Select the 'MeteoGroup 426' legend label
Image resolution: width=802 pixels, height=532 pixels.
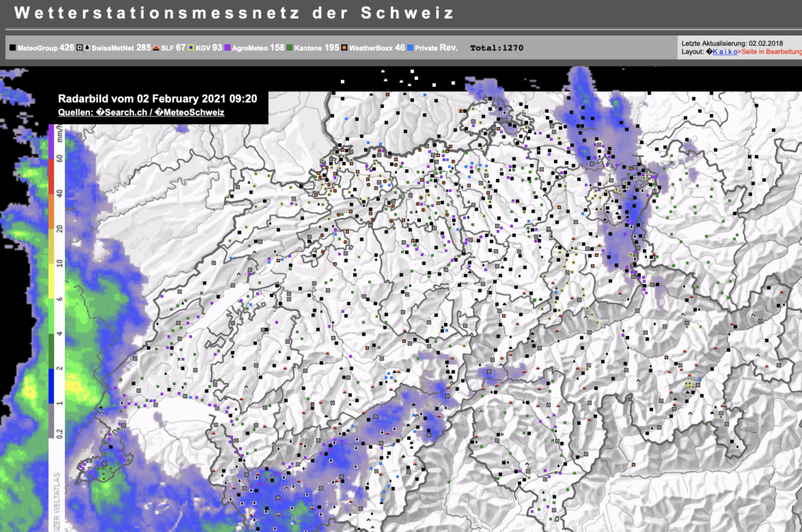(46, 48)
